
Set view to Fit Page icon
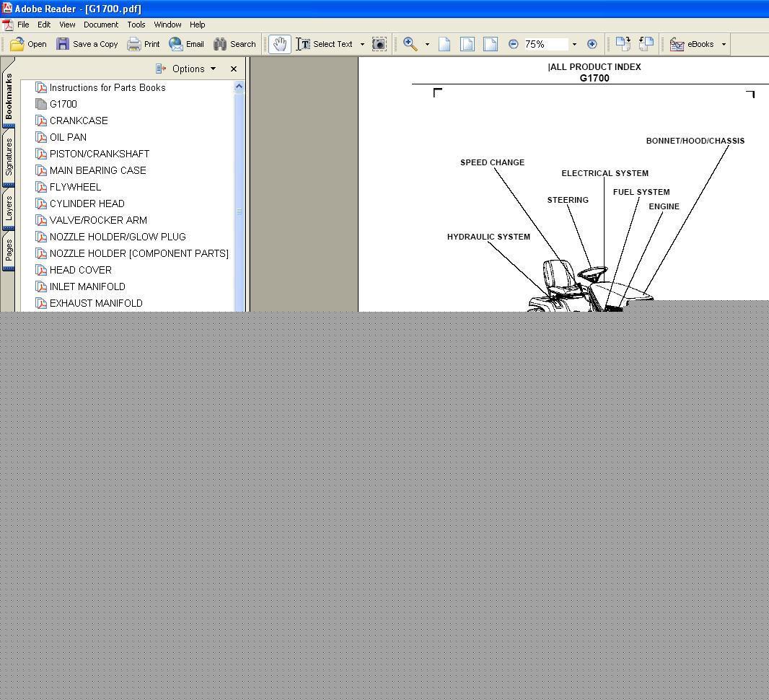point(467,44)
